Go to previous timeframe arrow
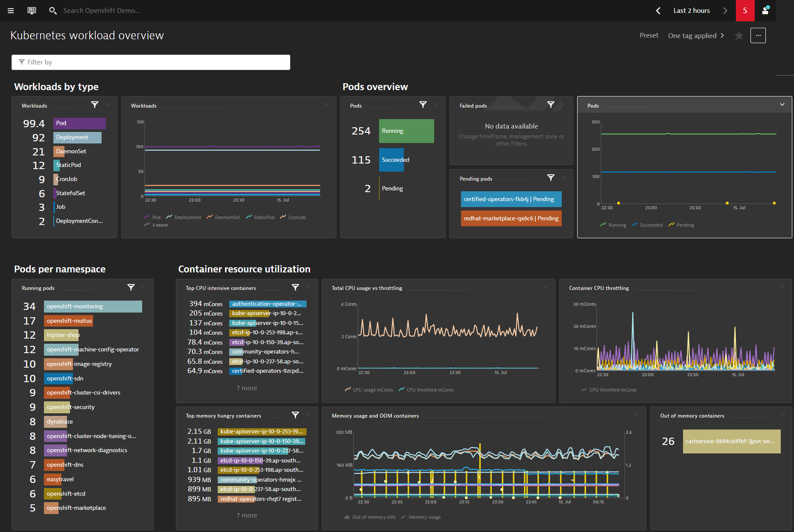The width and height of the screenshot is (794, 532). 658,11
